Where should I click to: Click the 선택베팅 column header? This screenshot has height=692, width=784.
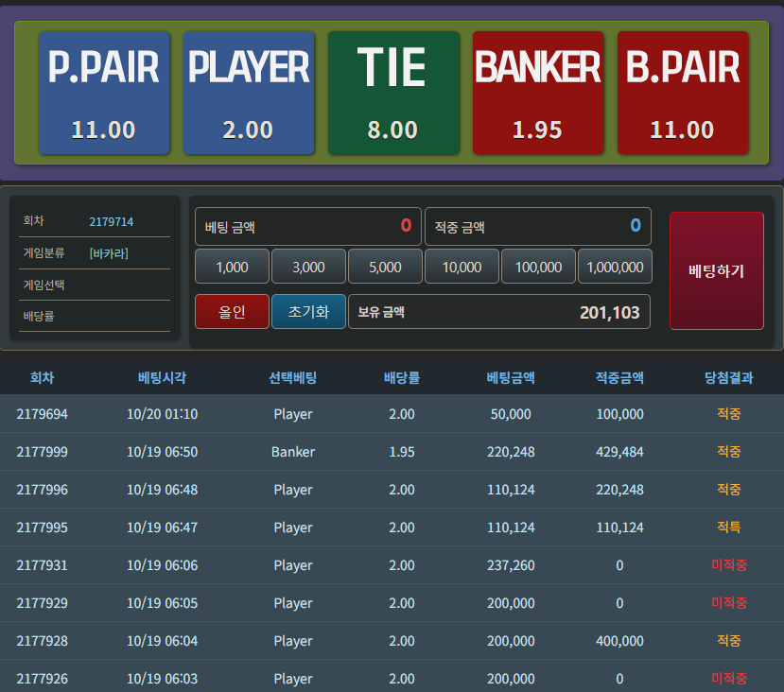(x=293, y=377)
